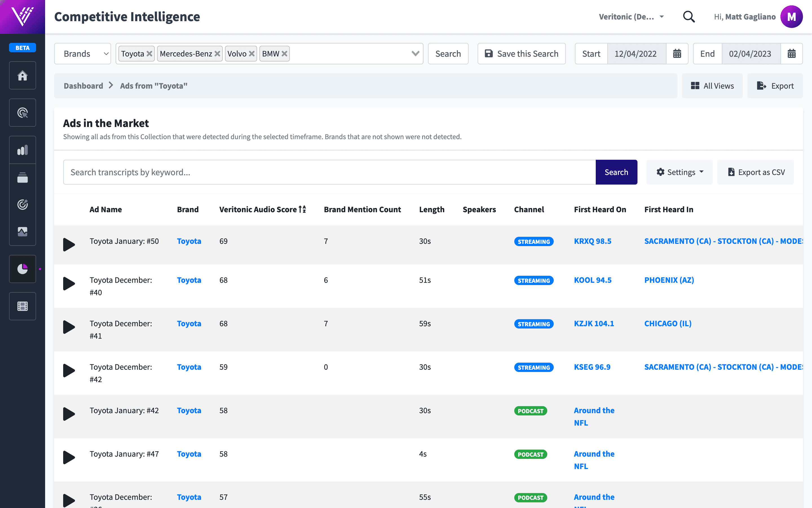
Task: Play the Toyota January: #50 ad
Action: [x=69, y=245]
